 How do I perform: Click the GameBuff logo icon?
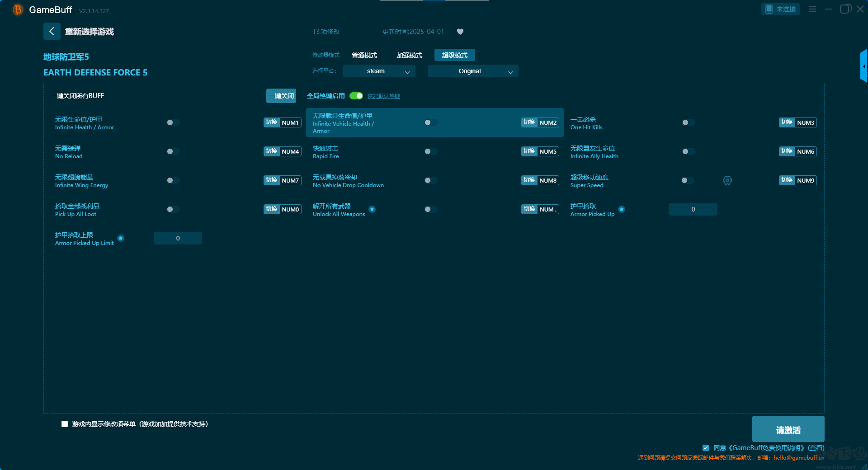point(18,9)
